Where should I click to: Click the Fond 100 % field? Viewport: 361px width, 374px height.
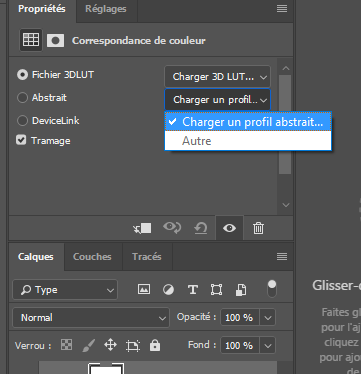(240, 345)
